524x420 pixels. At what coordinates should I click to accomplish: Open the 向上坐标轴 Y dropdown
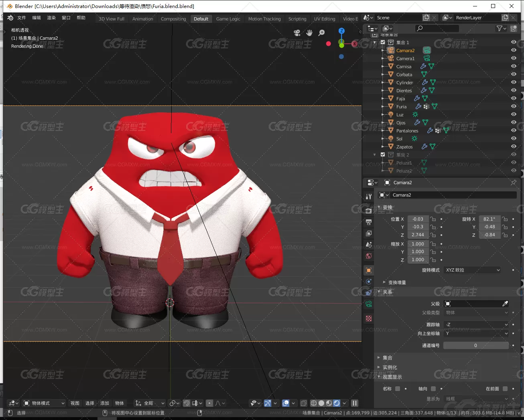(476, 333)
